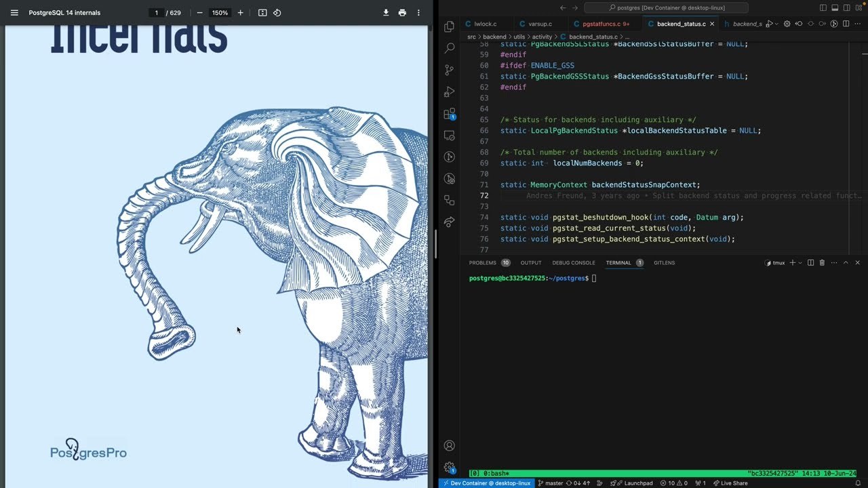Download the PostgreSQL internals PDF
The height and width of the screenshot is (488, 868).
click(x=386, y=12)
